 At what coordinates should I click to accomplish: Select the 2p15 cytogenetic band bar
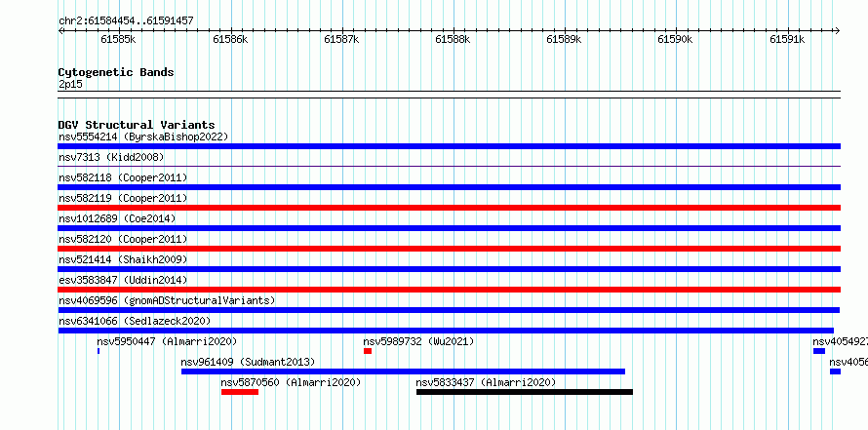coord(449,95)
